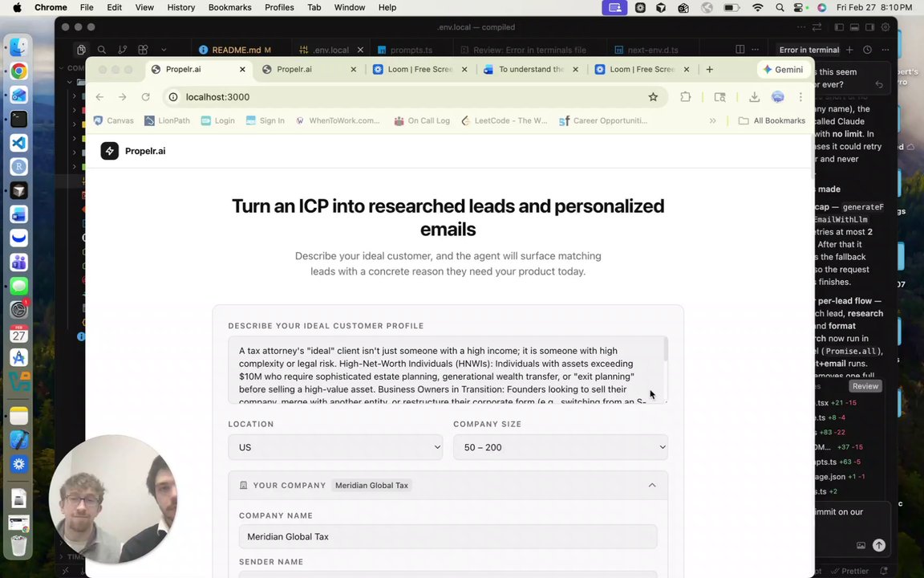Open the LionPath bookmark

168,120
